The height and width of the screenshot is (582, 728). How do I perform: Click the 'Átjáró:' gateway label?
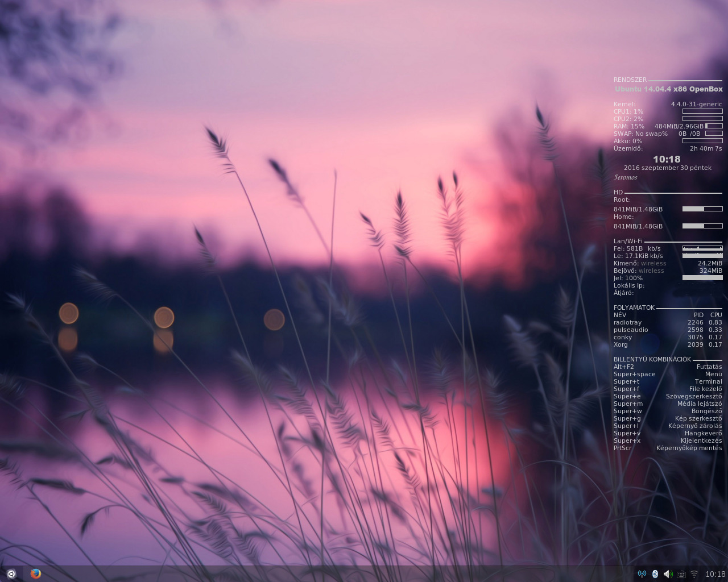[624, 293]
